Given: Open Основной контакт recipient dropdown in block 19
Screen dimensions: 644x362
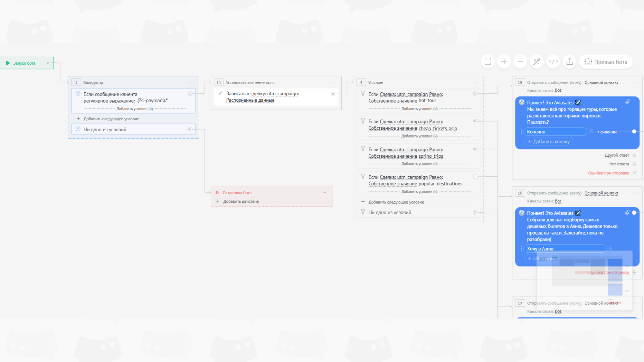Looking at the screenshot, I should pyautogui.click(x=601, y=83).
